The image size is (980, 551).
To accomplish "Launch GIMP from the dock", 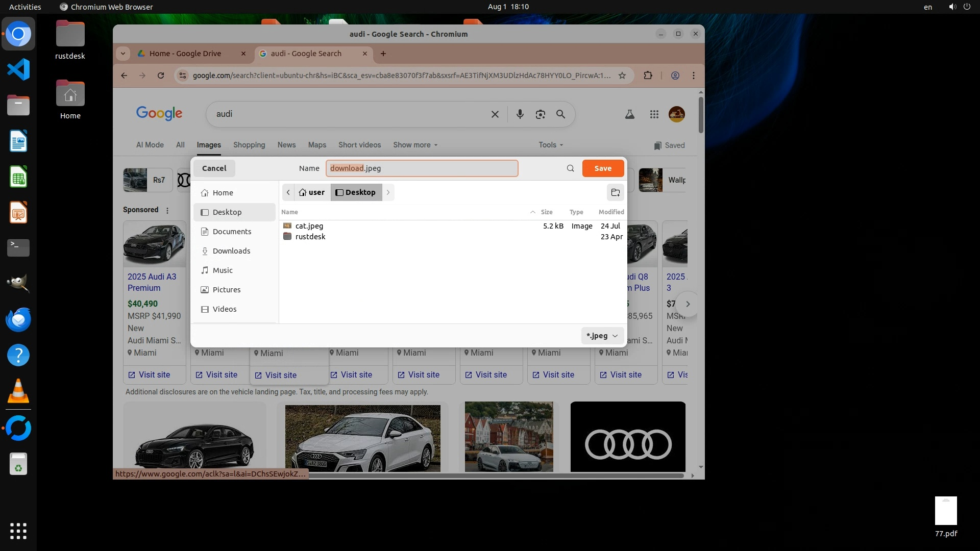I will pyautogui.click(x=18, y=284).
